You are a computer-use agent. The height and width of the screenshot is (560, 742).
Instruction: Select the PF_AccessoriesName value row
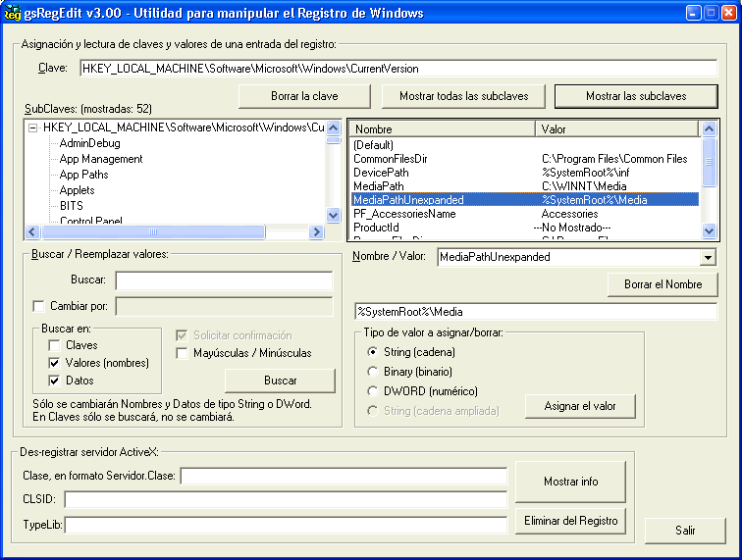pyautogui.click(x=524, y=214)
